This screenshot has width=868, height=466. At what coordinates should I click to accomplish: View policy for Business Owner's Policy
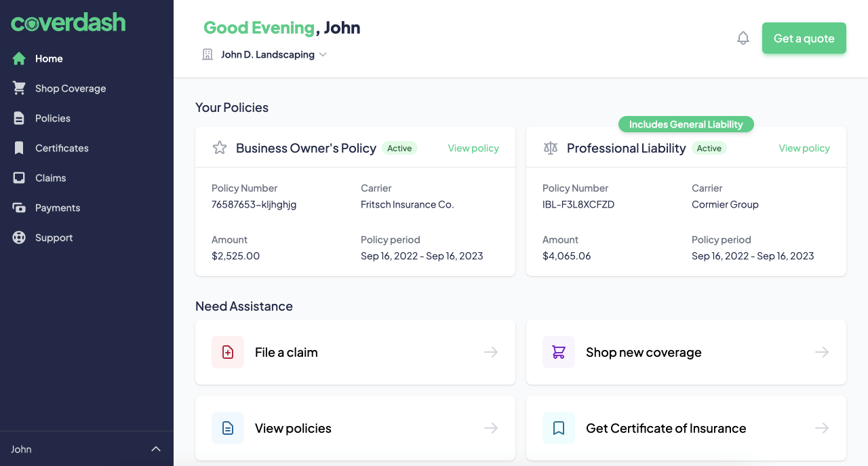(x=473, y=148)
